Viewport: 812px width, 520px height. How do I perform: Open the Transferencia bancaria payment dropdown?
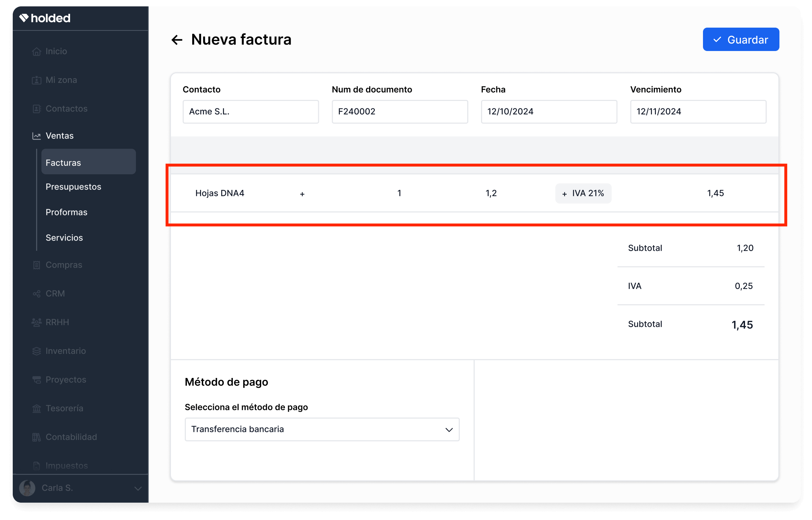click(322, 429)
